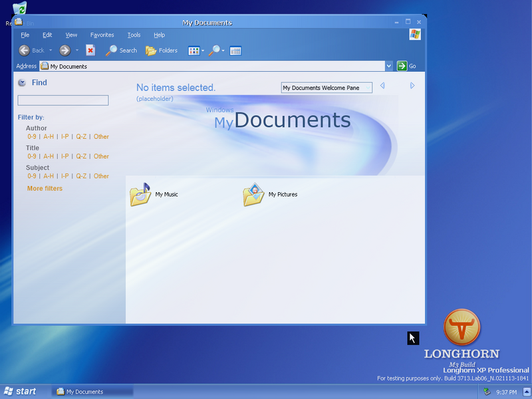Open Search from the toolbar

[x=121, y=51]
